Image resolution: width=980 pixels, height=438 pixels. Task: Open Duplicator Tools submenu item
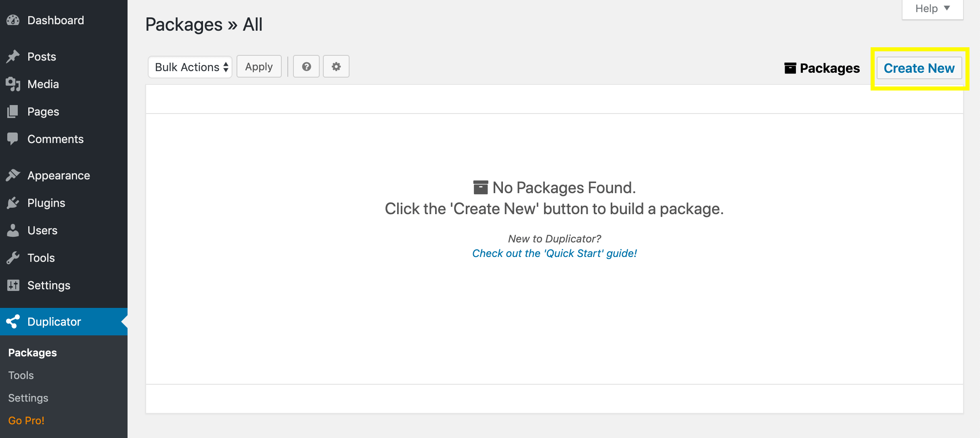(x=21, y=375)
